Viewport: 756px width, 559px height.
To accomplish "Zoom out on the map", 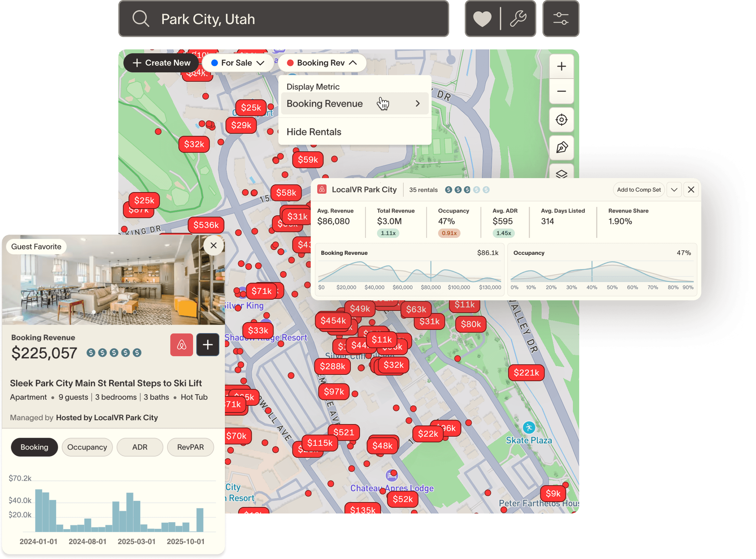I will click(x=561, y=91).
